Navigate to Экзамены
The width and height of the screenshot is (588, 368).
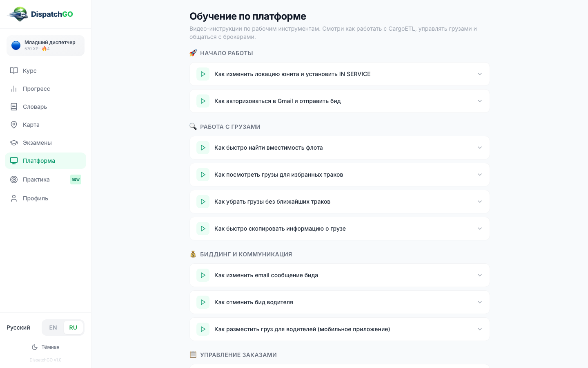click(x=45, y=143)
